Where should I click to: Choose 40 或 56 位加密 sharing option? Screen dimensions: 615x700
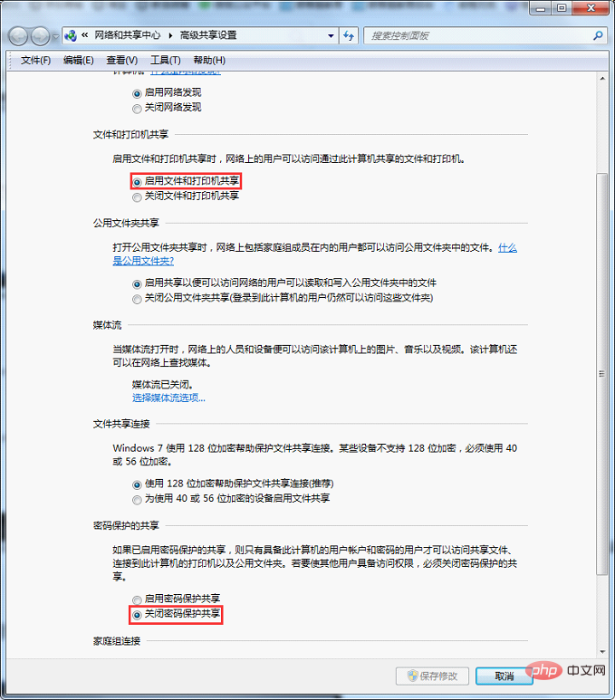[137, 499]
